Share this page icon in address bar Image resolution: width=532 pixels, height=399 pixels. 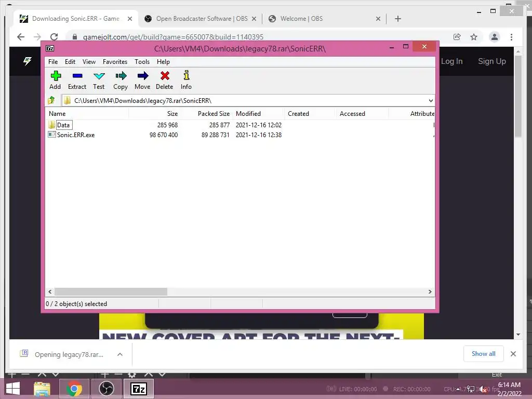coord(457,37)
